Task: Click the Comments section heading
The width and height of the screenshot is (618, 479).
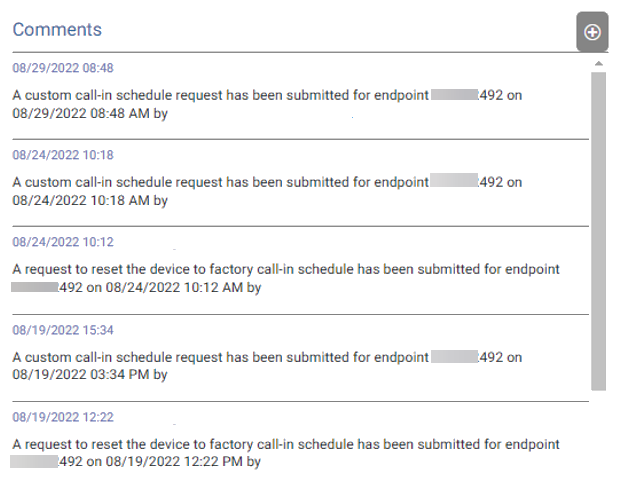Action: [x=57, y=30]
